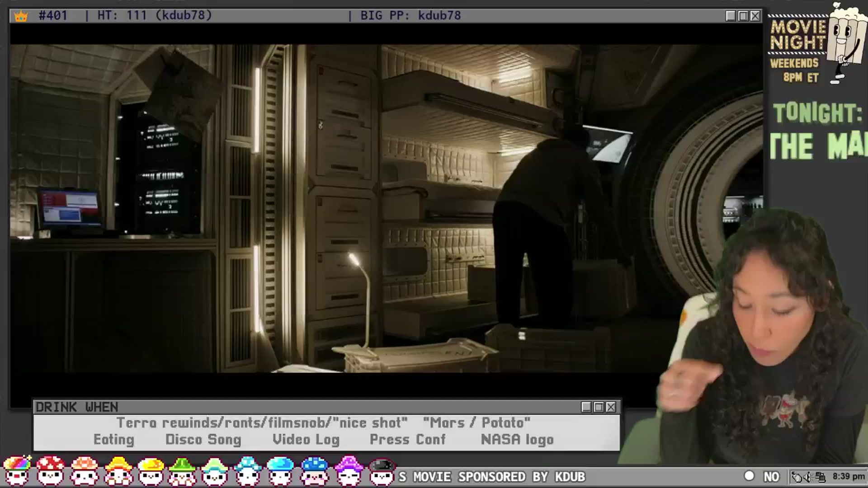Click the WEEKENDS 8PM ET text
868x488 pixels.
[x=795, y=70]
